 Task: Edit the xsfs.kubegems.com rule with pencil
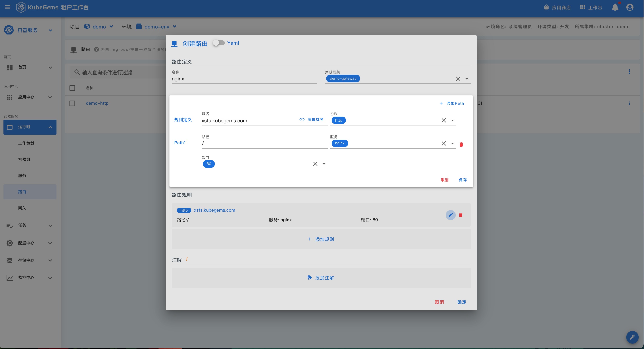[451, 215]
